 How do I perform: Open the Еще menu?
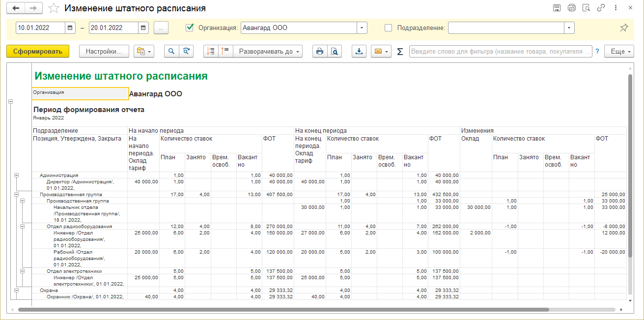point(621,52)
